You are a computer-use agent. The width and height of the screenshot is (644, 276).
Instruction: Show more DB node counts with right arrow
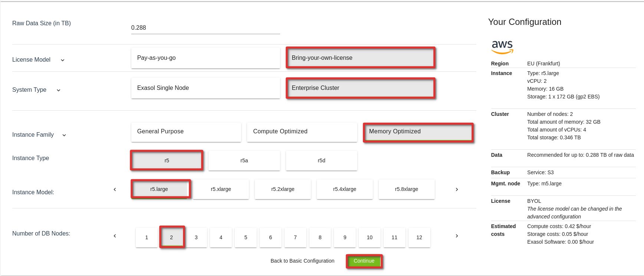(x=457, y=236)
